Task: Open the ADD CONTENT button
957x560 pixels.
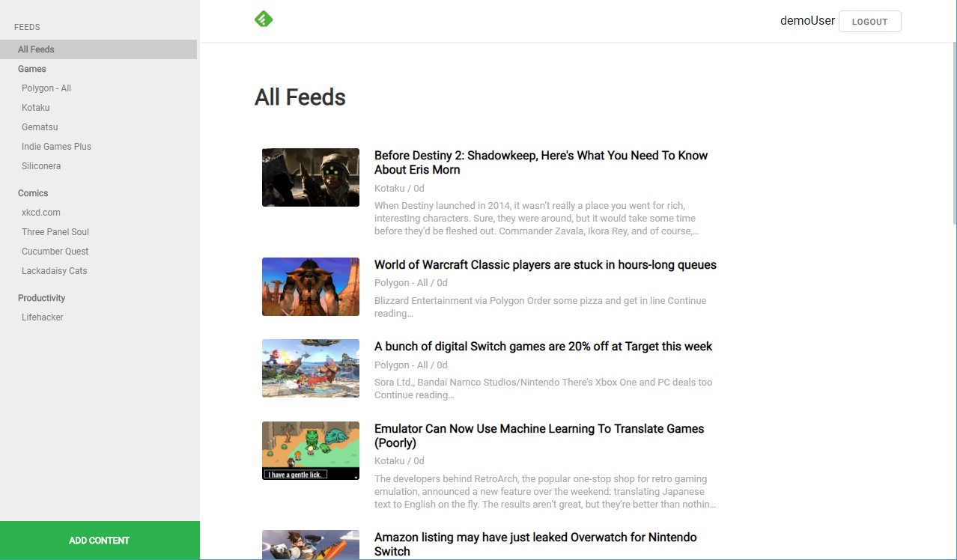Action: point(100,541)
